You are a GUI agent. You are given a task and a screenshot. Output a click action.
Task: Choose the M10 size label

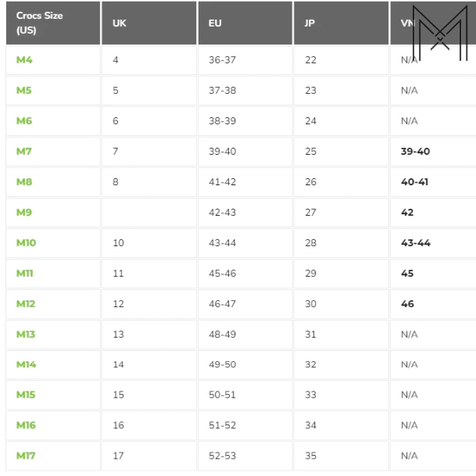(26, 243)
